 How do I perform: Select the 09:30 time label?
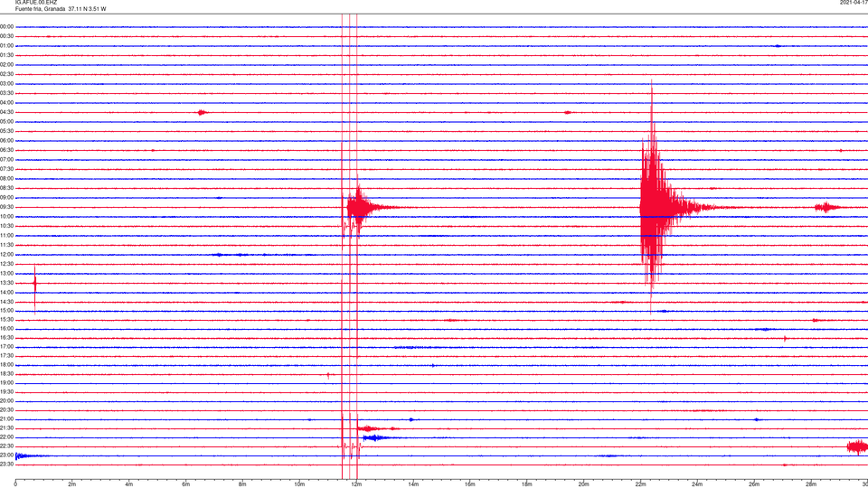click(6, 208)
